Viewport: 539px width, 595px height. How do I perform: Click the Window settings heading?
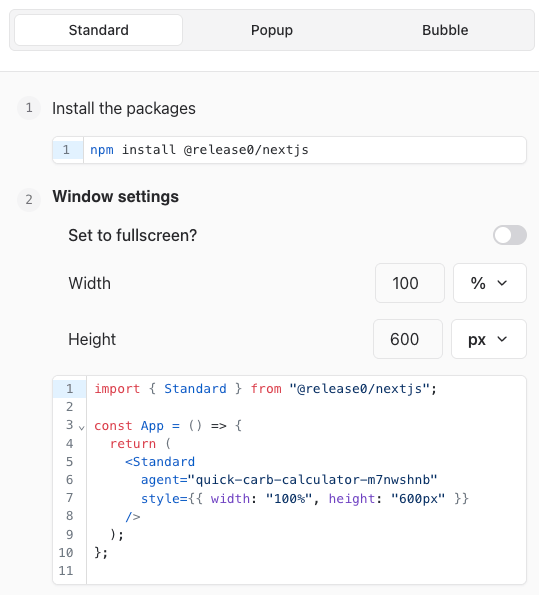pos(115,197)
